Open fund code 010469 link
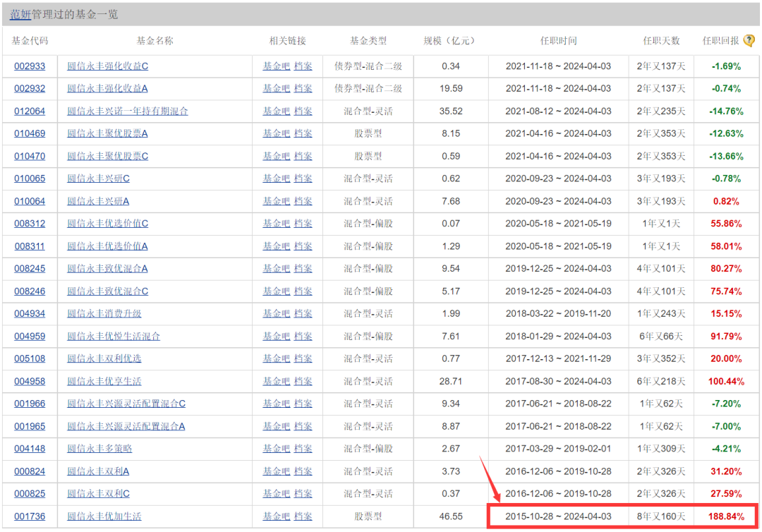The width and height of the screenshot is (762, 532). coord(30,133)
